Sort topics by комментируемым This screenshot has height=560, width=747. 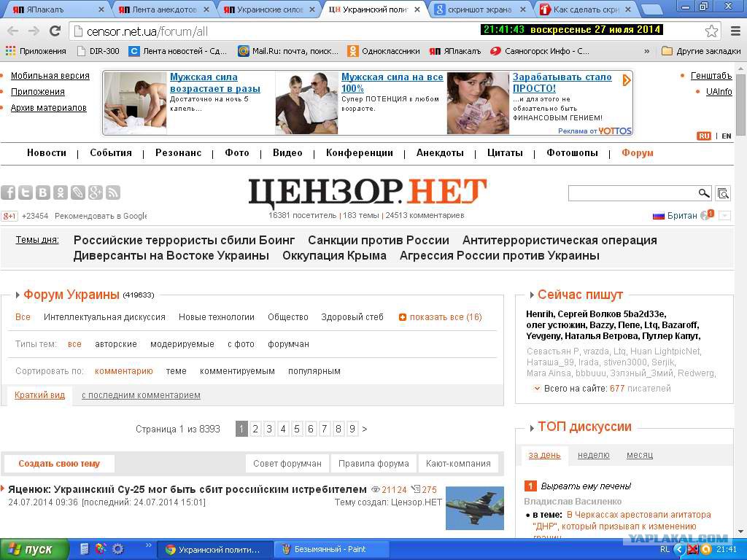coord(237,371)
